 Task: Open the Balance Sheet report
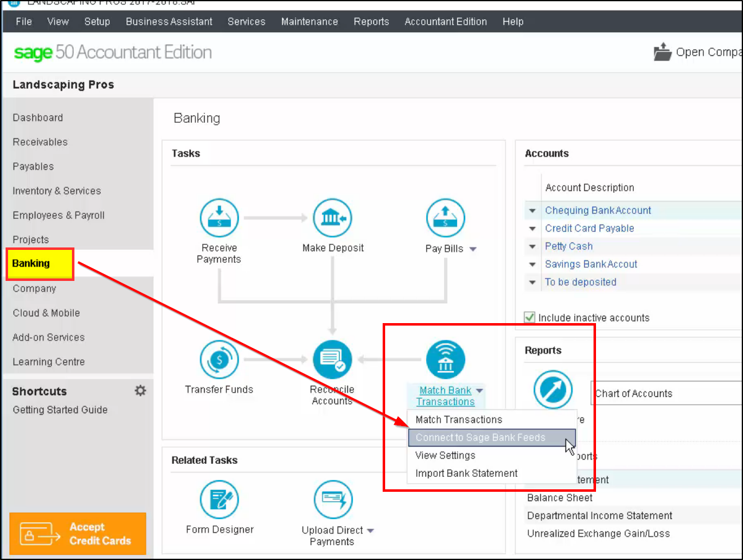[559, 497]
